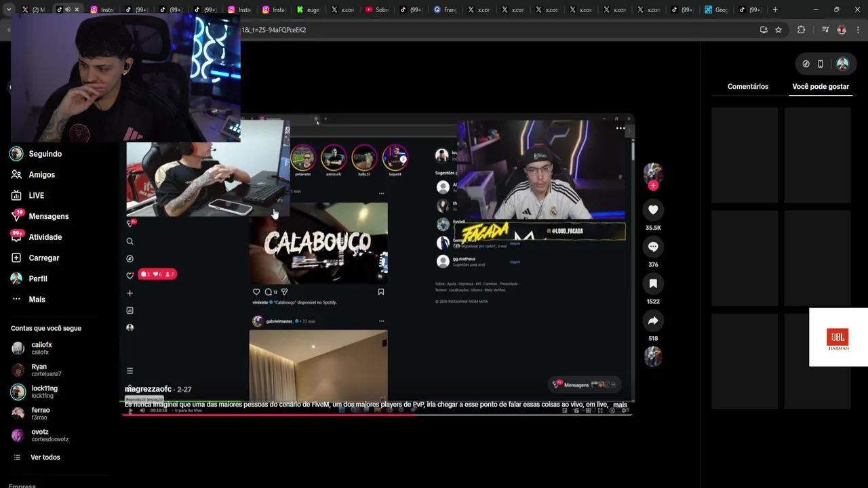This screenshot has width=868, height=488.
Task: Like the video with the heart icon
Action: [x=653, y=210]
